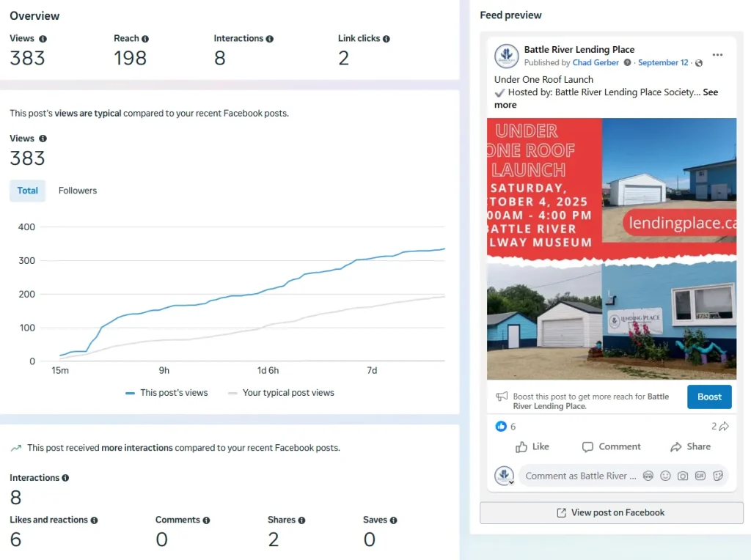This screenshot has width=751, height=560.
Task: Toggle Like on the post
Action: [x=532, y=446]
